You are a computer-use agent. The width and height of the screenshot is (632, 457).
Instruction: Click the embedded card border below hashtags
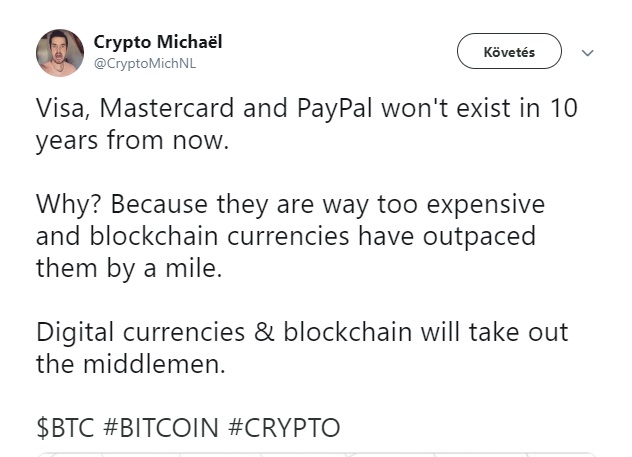[x=316, y=454]
